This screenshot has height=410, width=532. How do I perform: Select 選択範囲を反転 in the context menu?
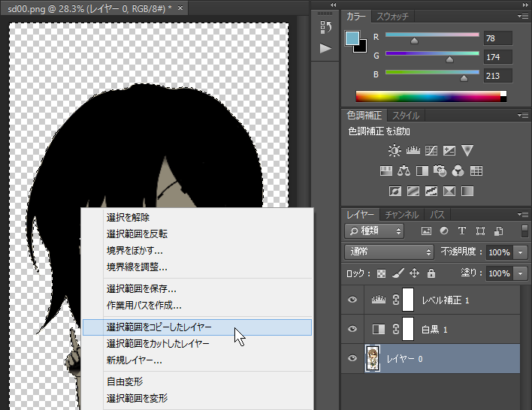pos(137,234)
